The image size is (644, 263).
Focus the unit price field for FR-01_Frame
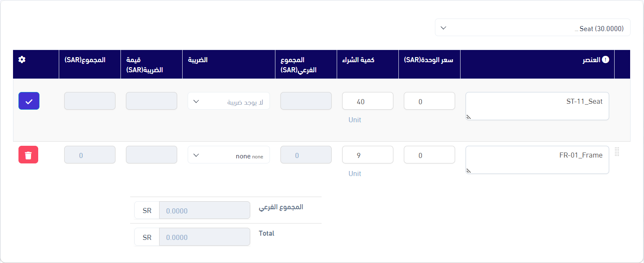coord(429,155)
